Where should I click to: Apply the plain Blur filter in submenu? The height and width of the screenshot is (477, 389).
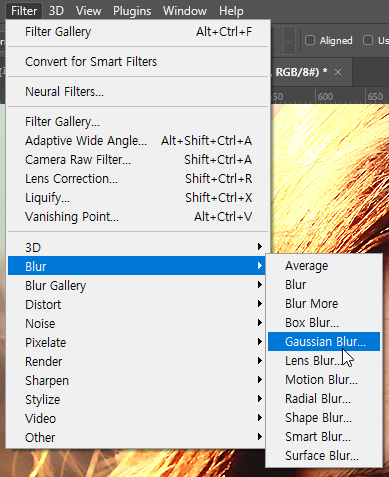[x=324, y=285]
